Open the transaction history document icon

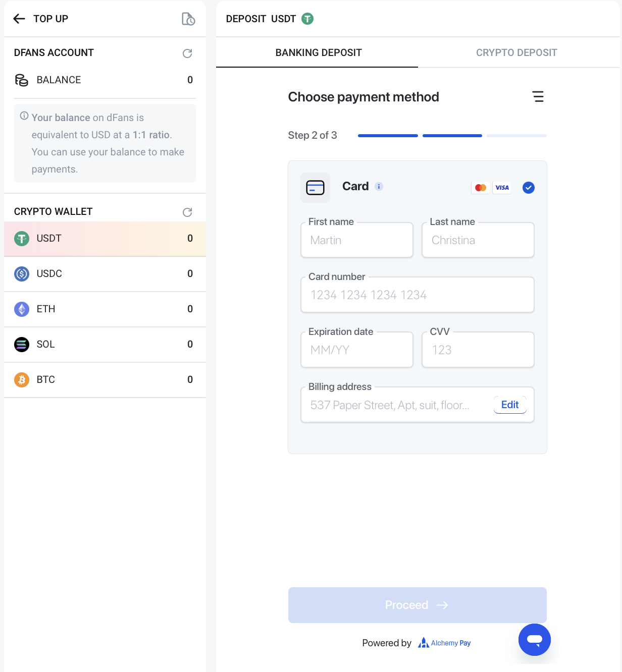point(188,19)
